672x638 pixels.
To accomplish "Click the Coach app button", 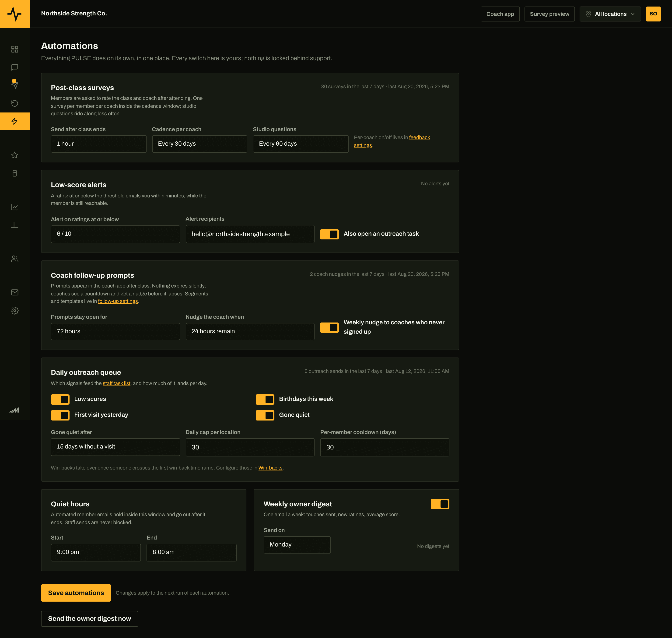I will coord(500,14).
